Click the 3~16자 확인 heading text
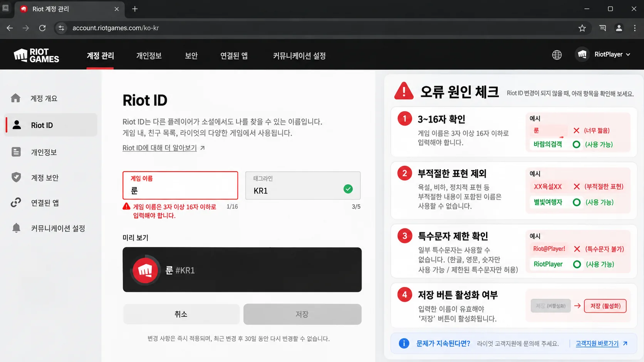 441,119
